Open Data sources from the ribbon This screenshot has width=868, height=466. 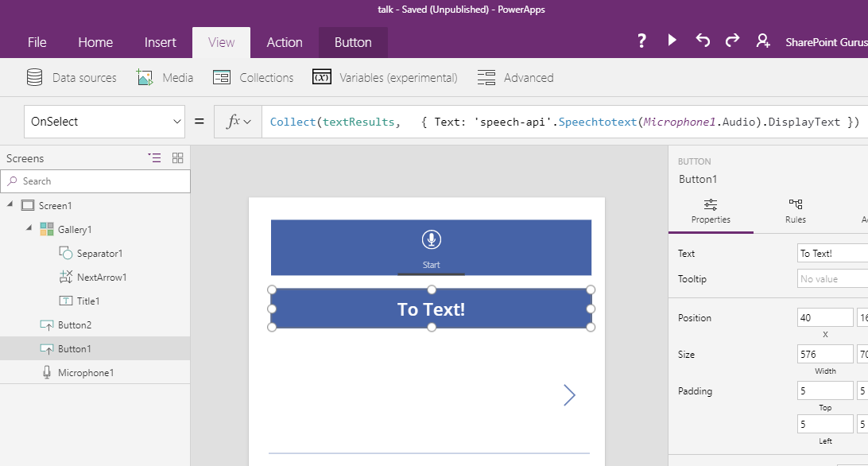(72, 78)
